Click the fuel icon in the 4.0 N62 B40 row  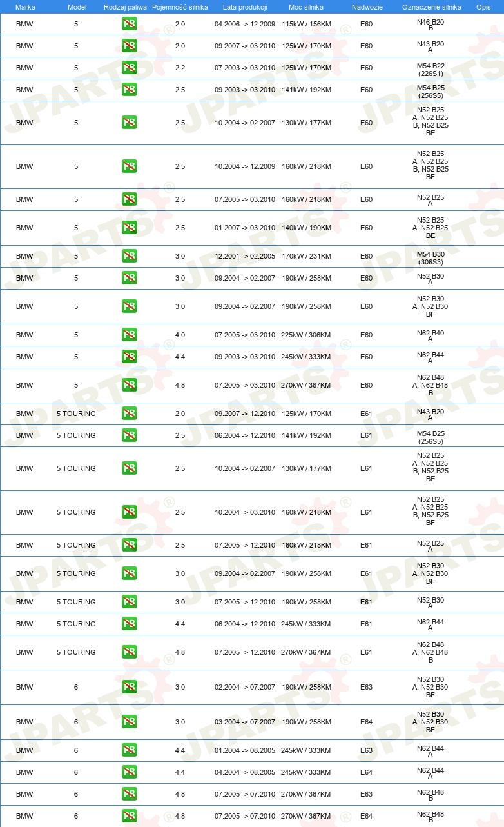[129, 335]
